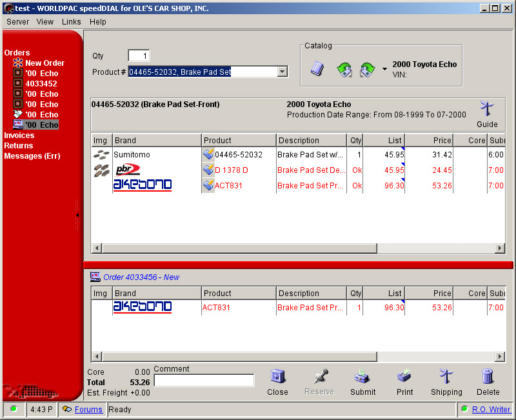The width and height of the screenshot is (516, 420).
Task: Select order 4033452 in the sidebar
Action: click(41, 84)
